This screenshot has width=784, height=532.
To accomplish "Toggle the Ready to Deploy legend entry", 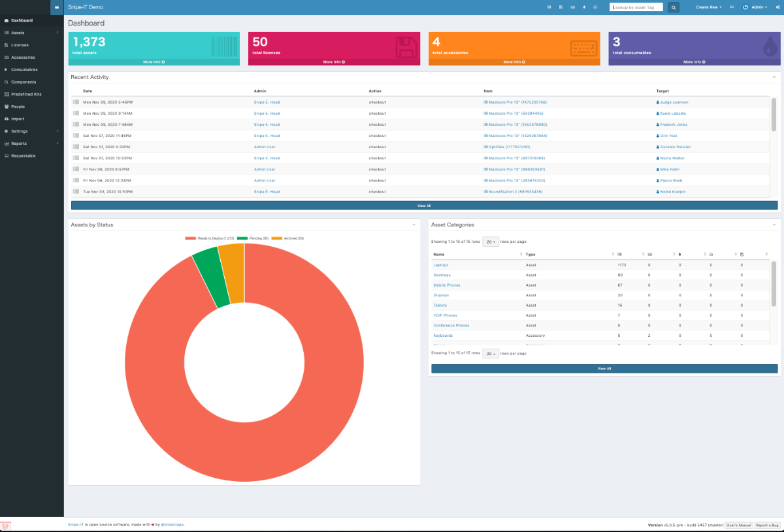I will [x=209, y=238].
